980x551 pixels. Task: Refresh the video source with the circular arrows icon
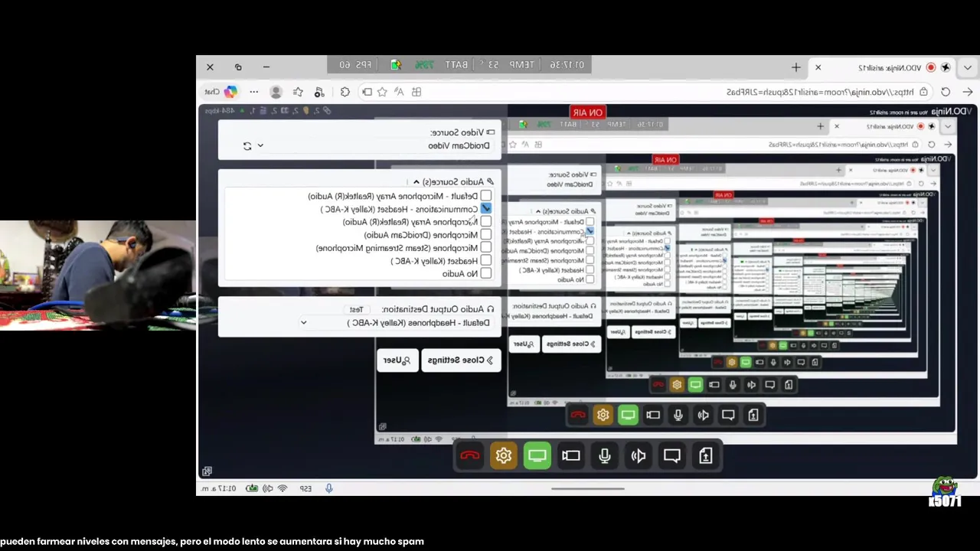pyautogui.click(x=247, y=145)
